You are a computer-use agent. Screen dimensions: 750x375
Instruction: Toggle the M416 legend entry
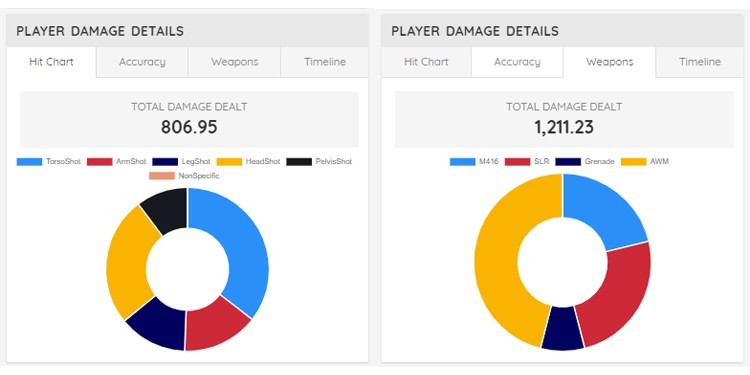pos(474,162)
